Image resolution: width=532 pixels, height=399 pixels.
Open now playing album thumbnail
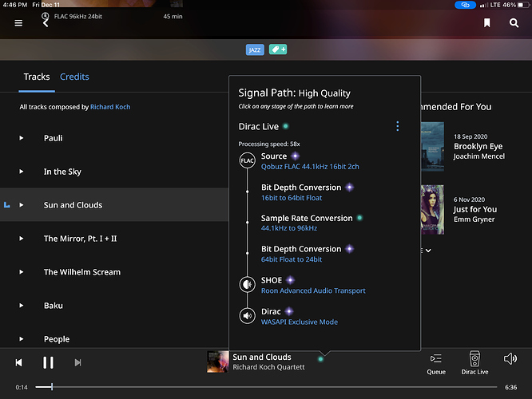218,362
